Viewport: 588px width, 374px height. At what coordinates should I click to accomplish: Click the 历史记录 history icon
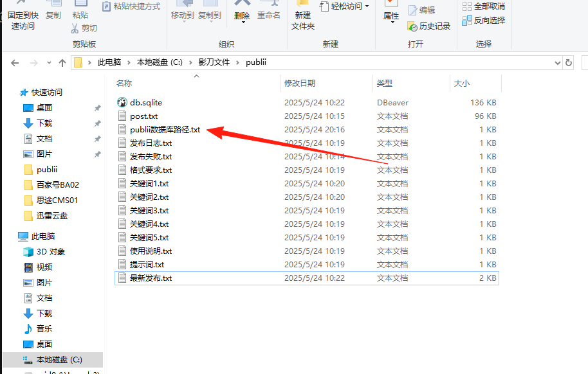412,26
